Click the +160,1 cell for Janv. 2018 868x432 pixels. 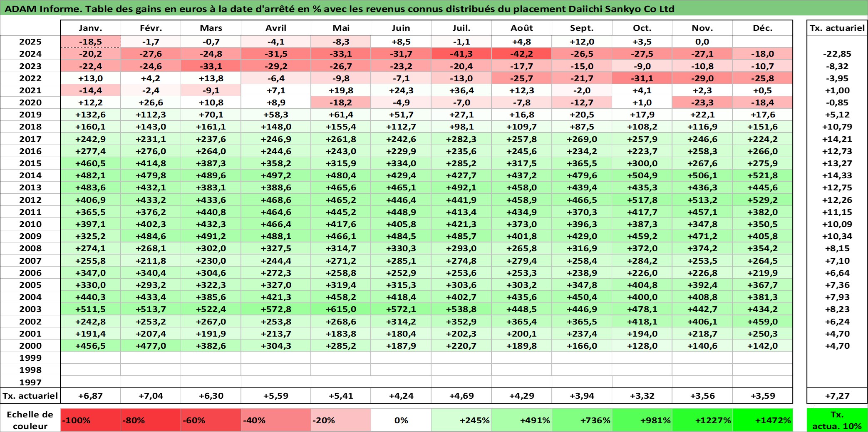[x=91, y=127]
